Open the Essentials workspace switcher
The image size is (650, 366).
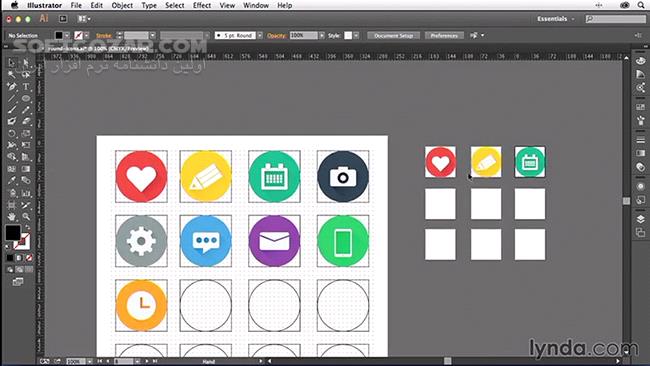[555, 19]
